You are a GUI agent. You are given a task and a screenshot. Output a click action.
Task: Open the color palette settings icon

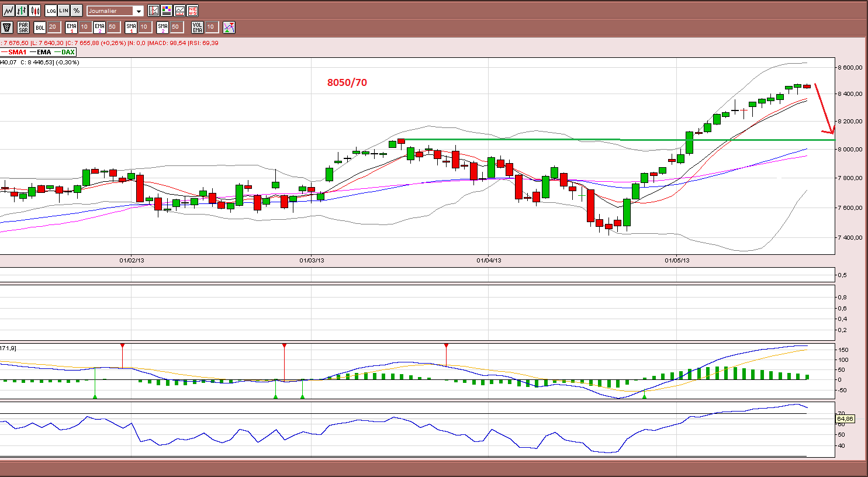pos(167,11)
